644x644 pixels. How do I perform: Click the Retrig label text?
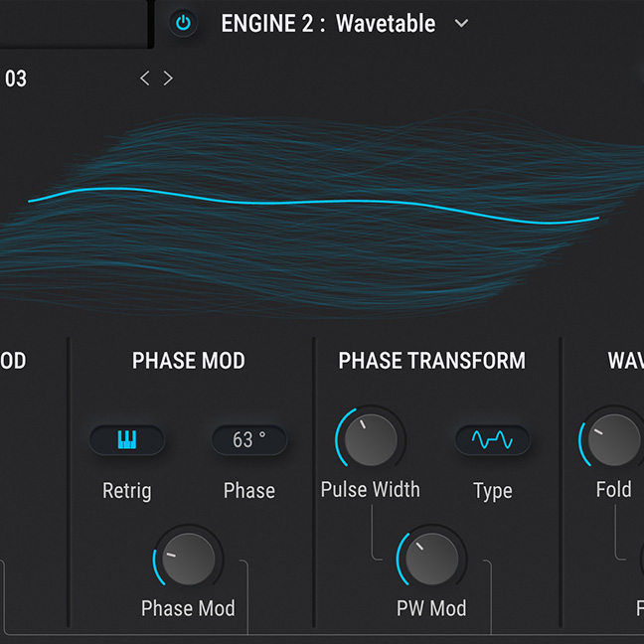[127, 490]
